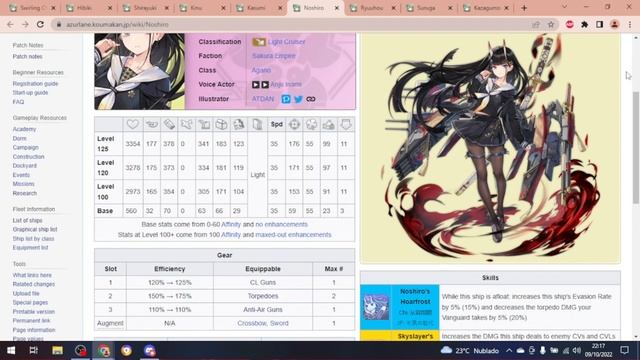Open the Crossbow augment link

point(252,323)
